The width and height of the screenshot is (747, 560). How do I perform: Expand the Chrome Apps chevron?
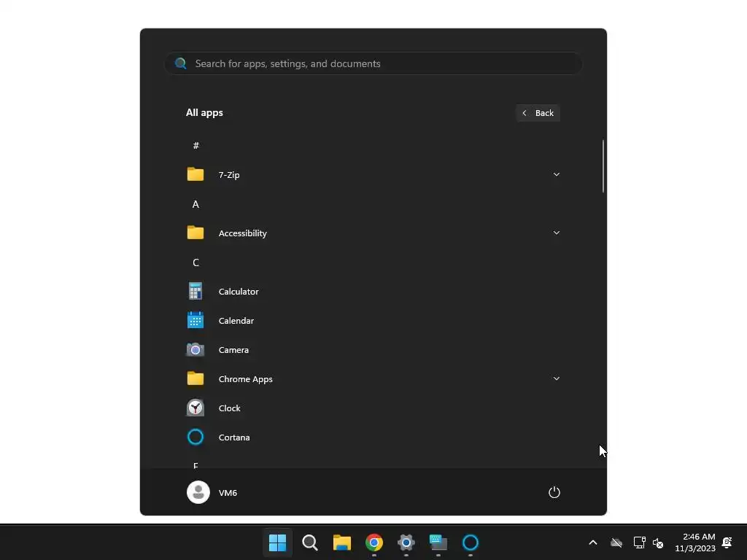coord(557,378)
